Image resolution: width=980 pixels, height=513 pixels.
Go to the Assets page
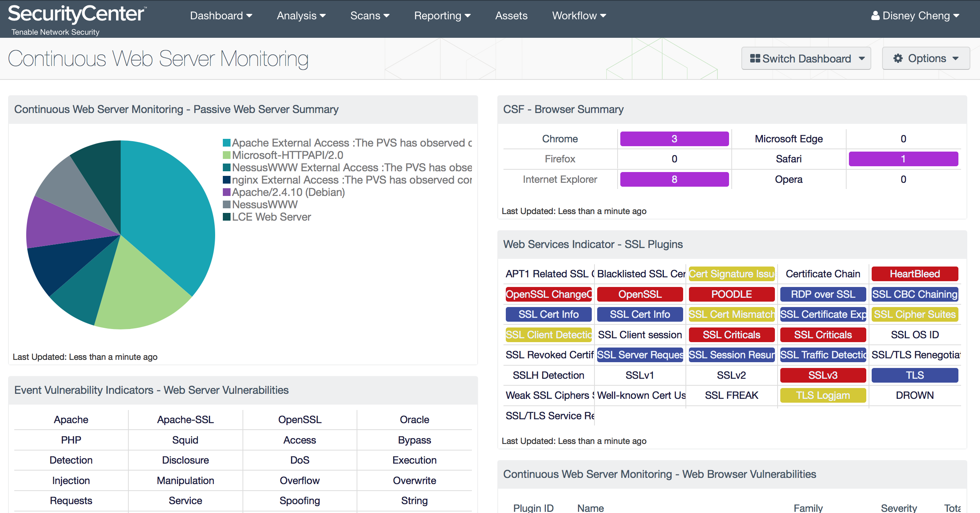[x=511, y=15]
